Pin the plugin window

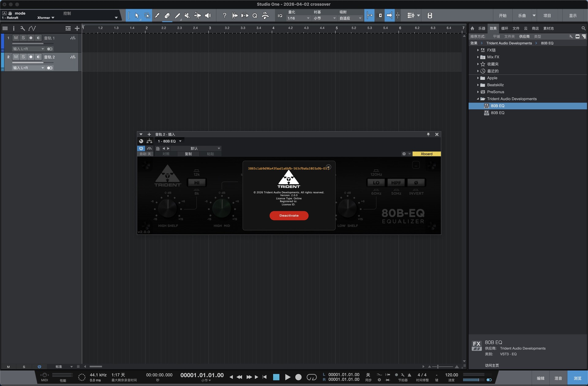click(x=428, y=134)
